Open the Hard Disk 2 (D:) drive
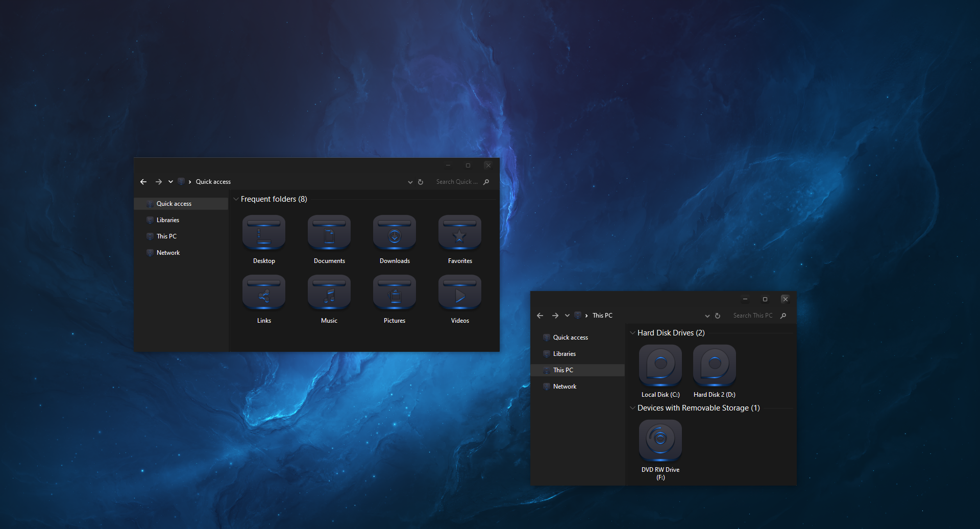980x529 pixels. (714, 365)
